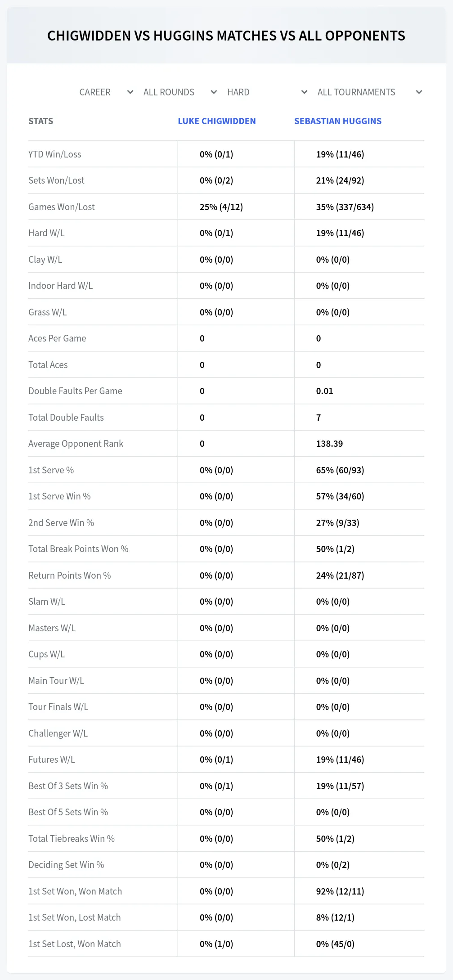Click the chevron beside Hard
This screenshot has height=980, width=453.
point(304,92)
